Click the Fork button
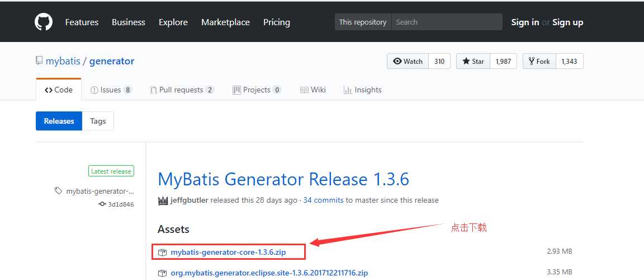This screenshot has width=644, height=280. click(539, 61)
